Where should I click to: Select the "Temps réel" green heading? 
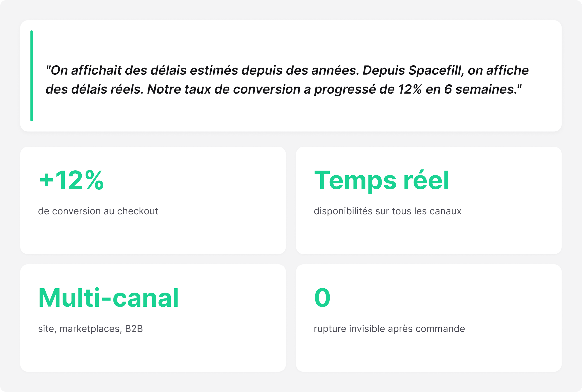click(x=382, y=180)
